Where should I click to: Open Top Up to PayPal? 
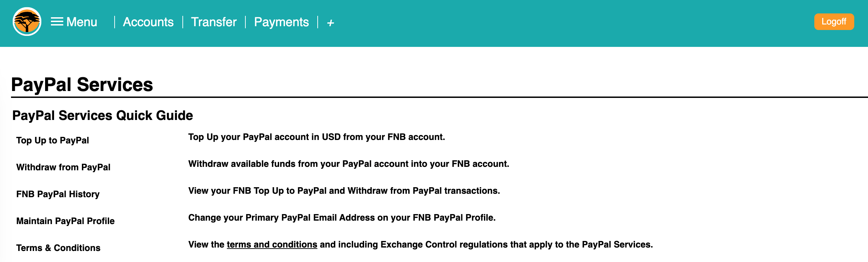pyautogui.click(x=53, y=140)
